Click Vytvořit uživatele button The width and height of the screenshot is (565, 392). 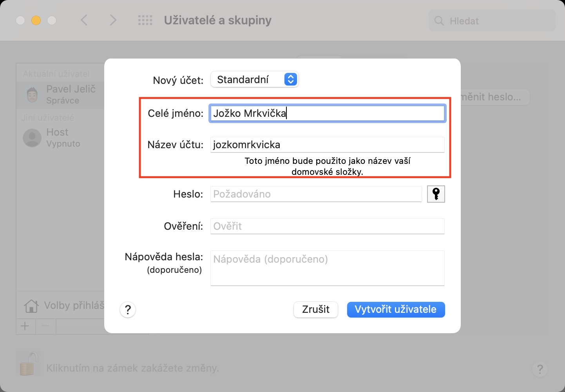(x=396, y=310)
